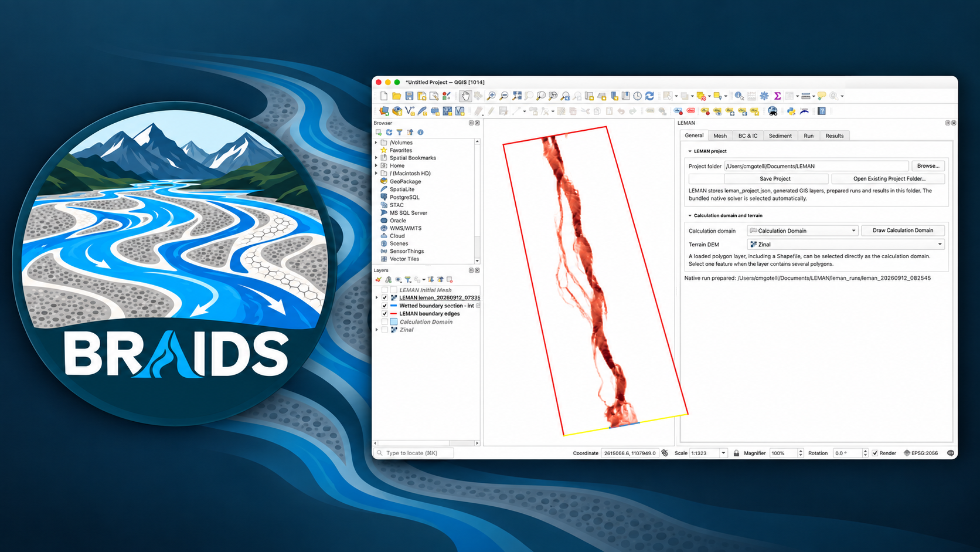Click the Statistical Summary sigma icon

point(777,96)
